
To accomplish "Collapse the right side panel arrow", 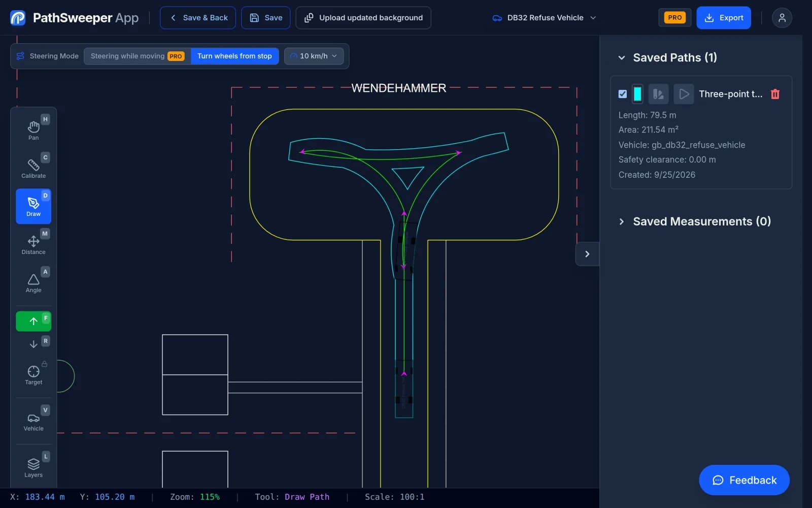I will tap(587, 254).
